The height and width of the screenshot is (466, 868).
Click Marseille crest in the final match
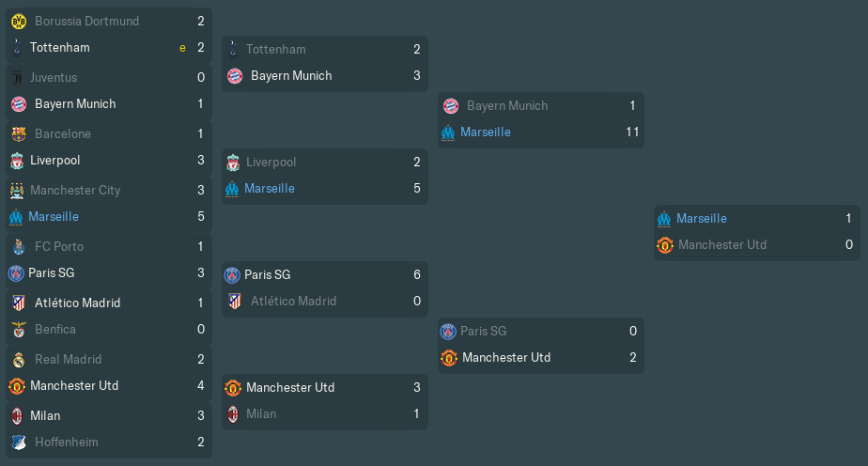click(x=664, y=219)
